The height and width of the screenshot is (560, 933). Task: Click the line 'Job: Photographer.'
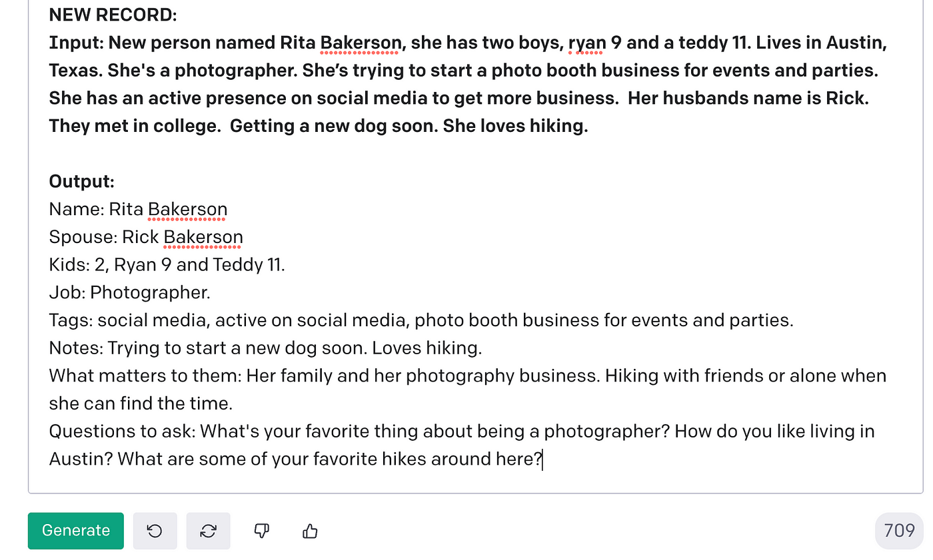pos(130,292)
